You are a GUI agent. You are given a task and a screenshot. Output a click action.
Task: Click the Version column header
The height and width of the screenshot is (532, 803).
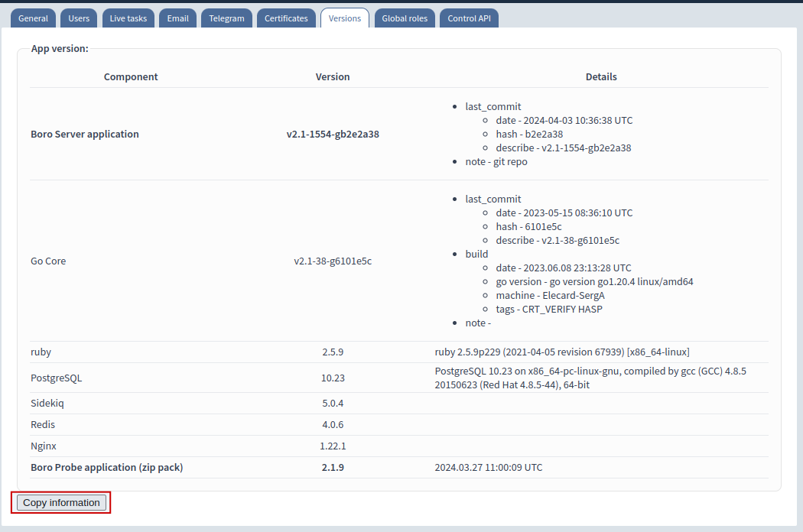[333, 76]
